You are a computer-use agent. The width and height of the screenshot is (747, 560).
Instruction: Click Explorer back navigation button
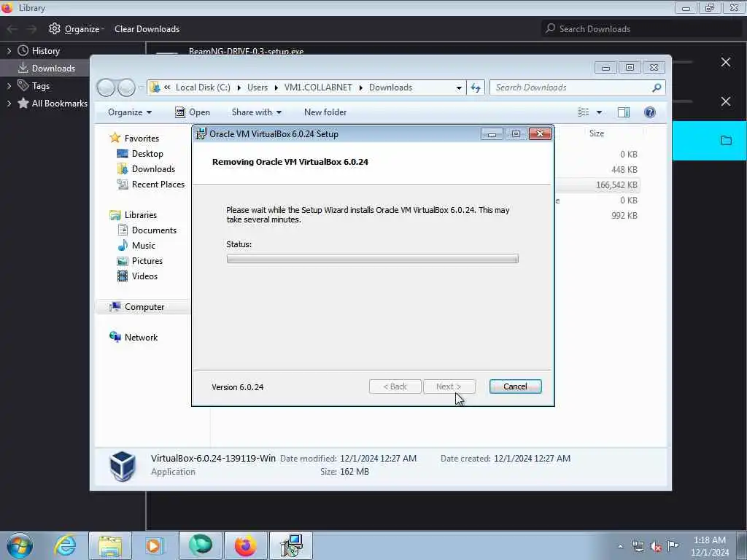[106, 87]
